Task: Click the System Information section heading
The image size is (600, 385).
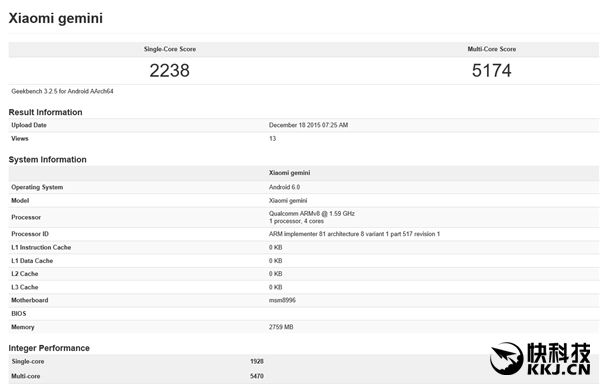Action: pos(47,160)
